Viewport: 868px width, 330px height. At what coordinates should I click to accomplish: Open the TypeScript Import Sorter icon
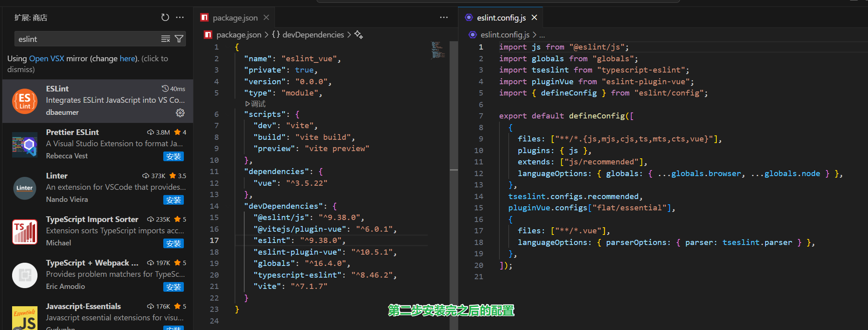click(x=25, y=232)
